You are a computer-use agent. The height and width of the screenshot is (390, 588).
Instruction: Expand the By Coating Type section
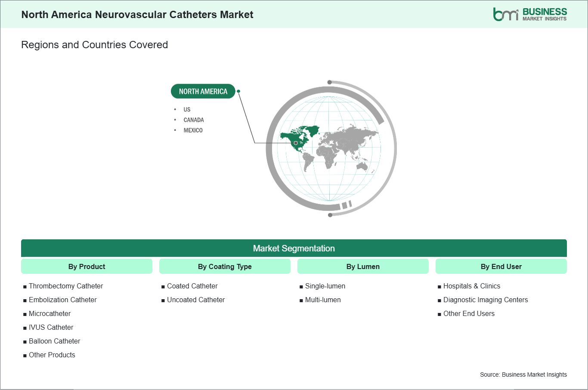point(225,266)
